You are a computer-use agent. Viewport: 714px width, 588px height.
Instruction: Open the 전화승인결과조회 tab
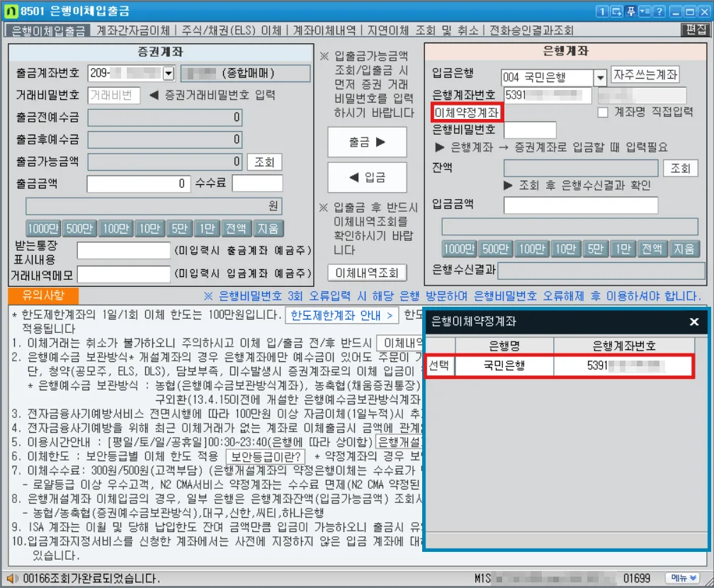coord(531,30)
